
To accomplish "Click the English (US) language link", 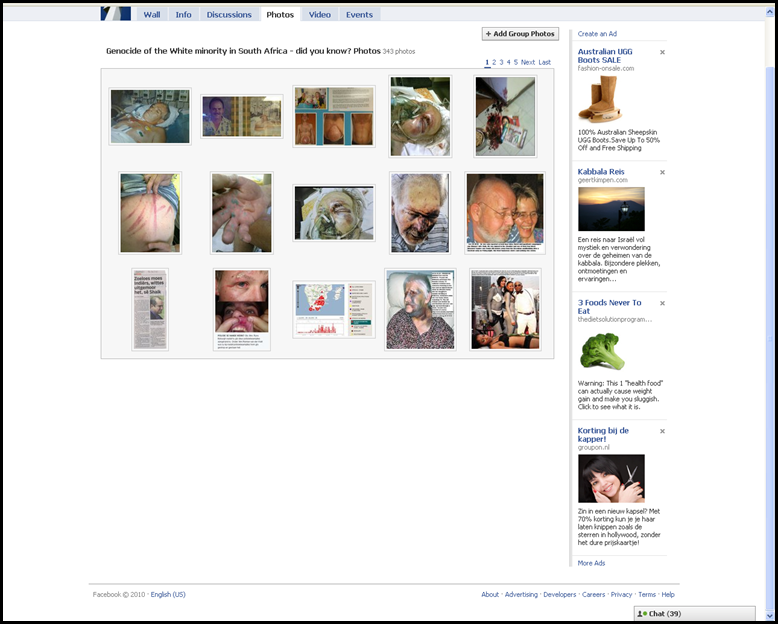I will point(168,594).
